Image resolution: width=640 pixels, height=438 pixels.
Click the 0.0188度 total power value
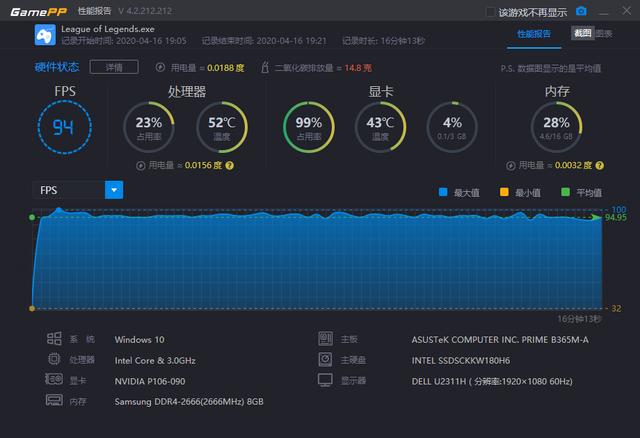coord(226,68)
